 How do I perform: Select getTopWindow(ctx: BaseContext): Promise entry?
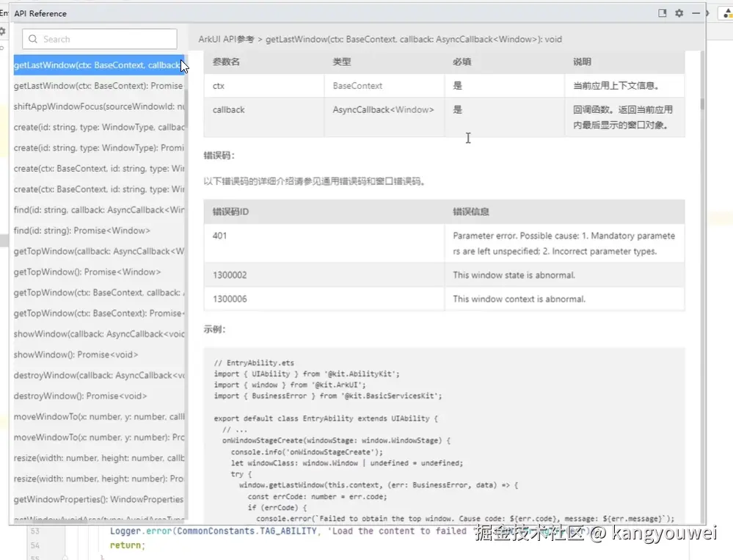(98, 313)
